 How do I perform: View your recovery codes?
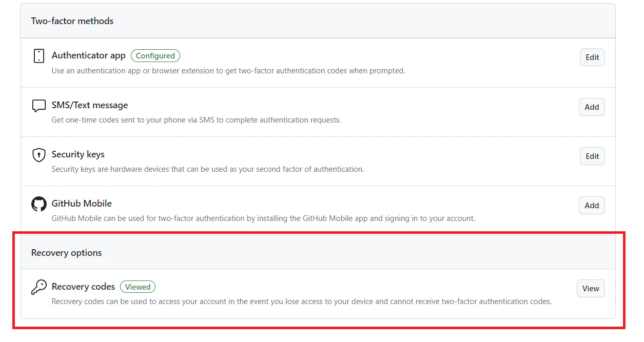click(590, 288)
